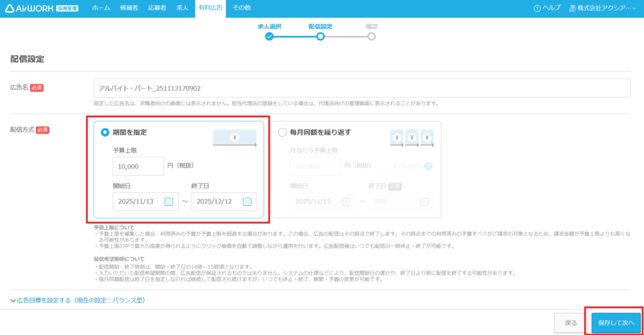Select the 毎月同額を繰り返す radio button
Image resolution: width=644 pixels, height=335 pixels.
pyautogui.click(x=282, y=133)
